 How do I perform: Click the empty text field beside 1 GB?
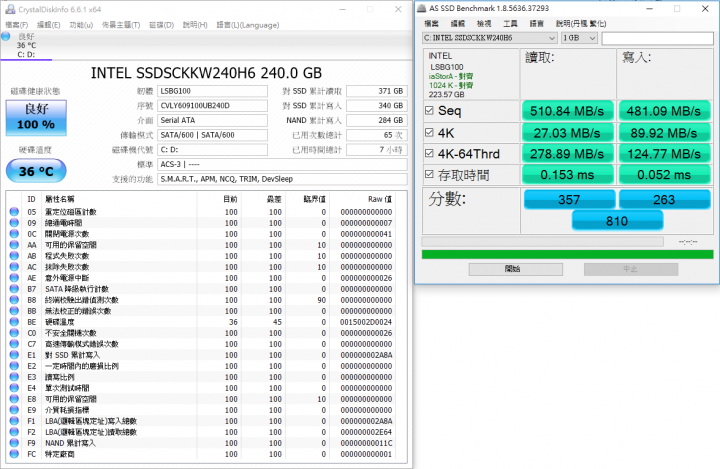(x=658, y=38)
